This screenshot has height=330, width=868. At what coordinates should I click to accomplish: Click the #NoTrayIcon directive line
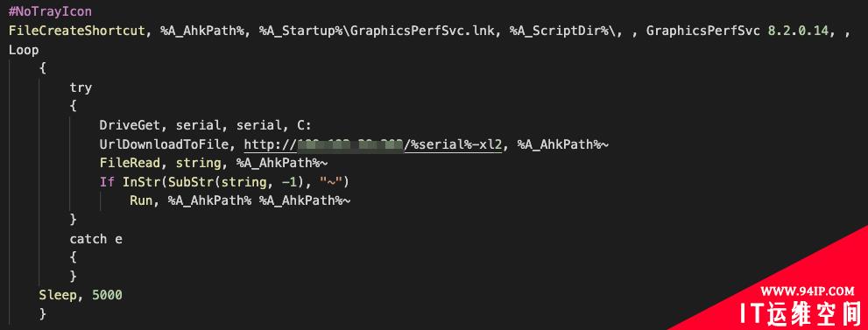(51, 11)
